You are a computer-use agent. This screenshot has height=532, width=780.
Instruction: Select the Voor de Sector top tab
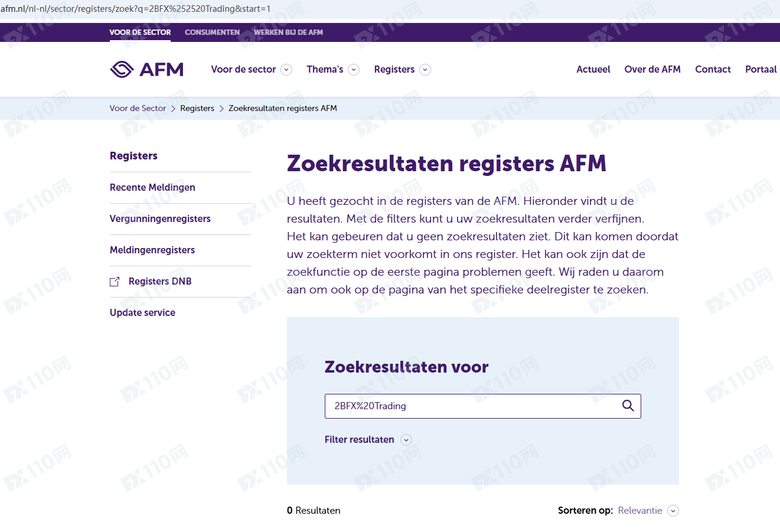(x=140, y=32)
